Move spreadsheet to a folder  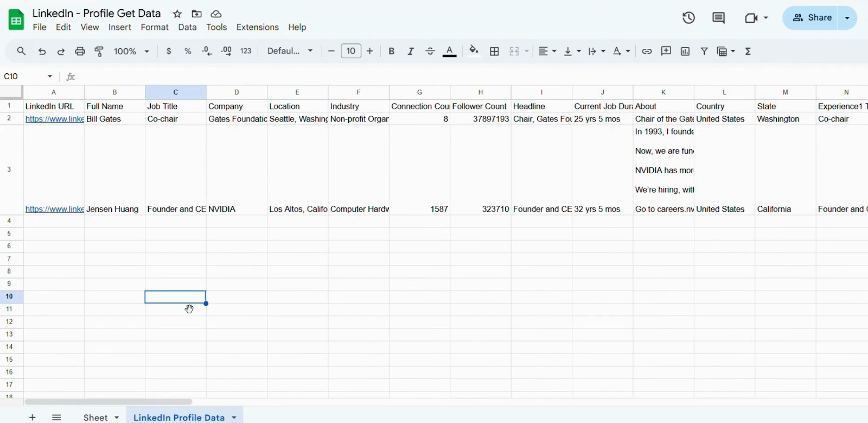197,14
